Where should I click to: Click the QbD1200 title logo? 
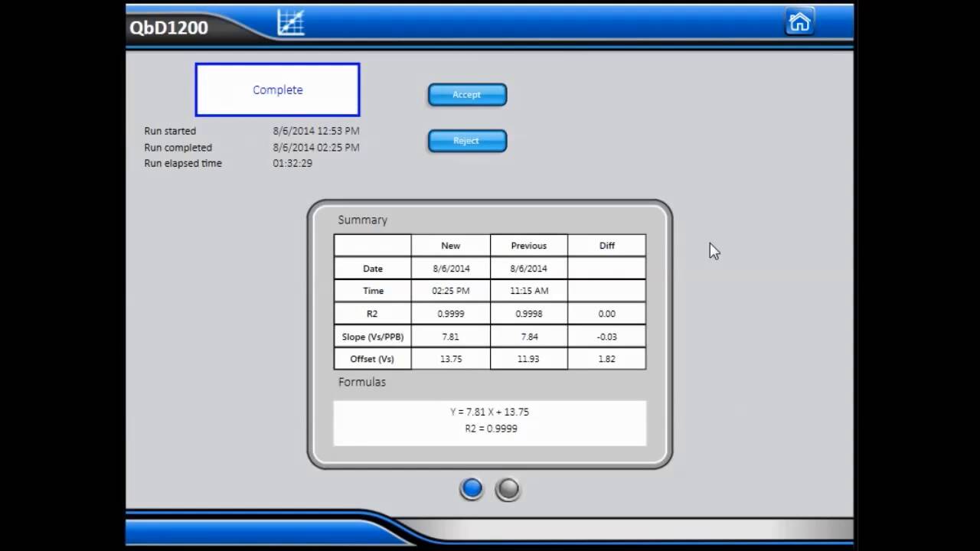click(169, 28)
